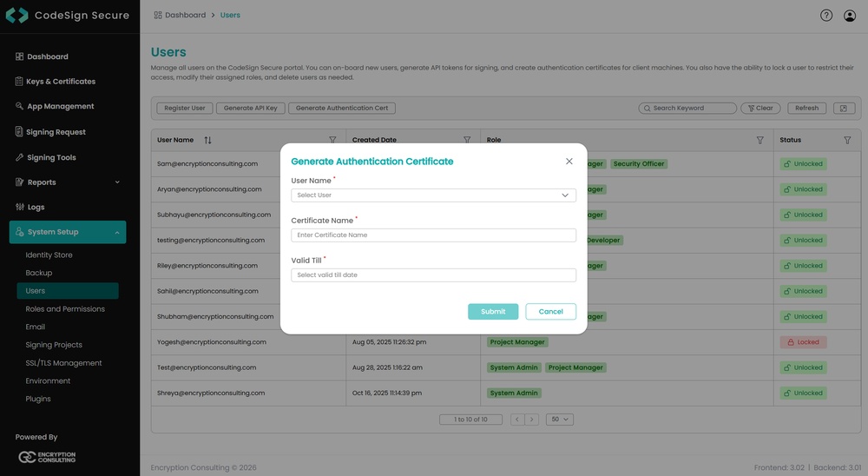The height and width of the screenshot is (476, 868).
Task: Go to the previous table page
Action: pos(517,420)
